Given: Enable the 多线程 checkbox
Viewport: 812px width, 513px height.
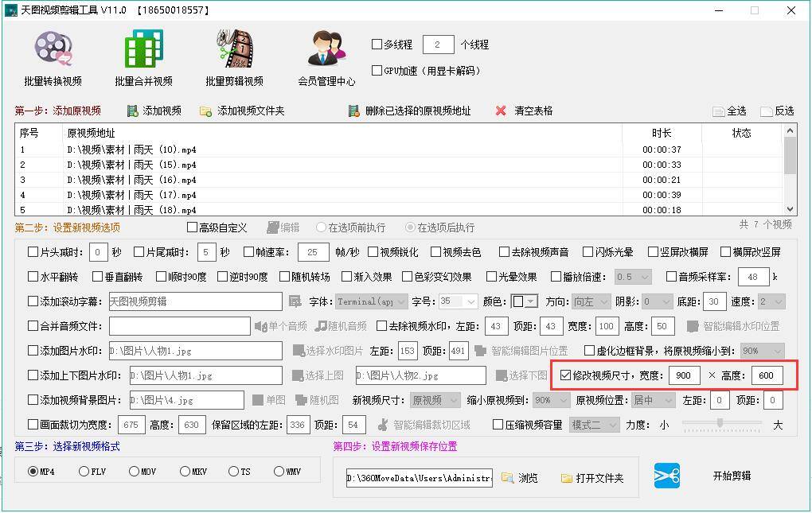Looking at the screenshot, I should 377,45.
